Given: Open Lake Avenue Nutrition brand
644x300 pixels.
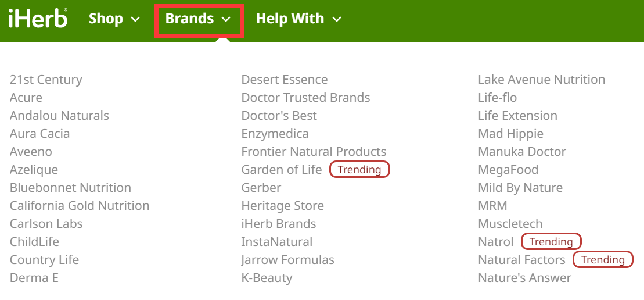Looking at the screenshot, I should (542, 80).
